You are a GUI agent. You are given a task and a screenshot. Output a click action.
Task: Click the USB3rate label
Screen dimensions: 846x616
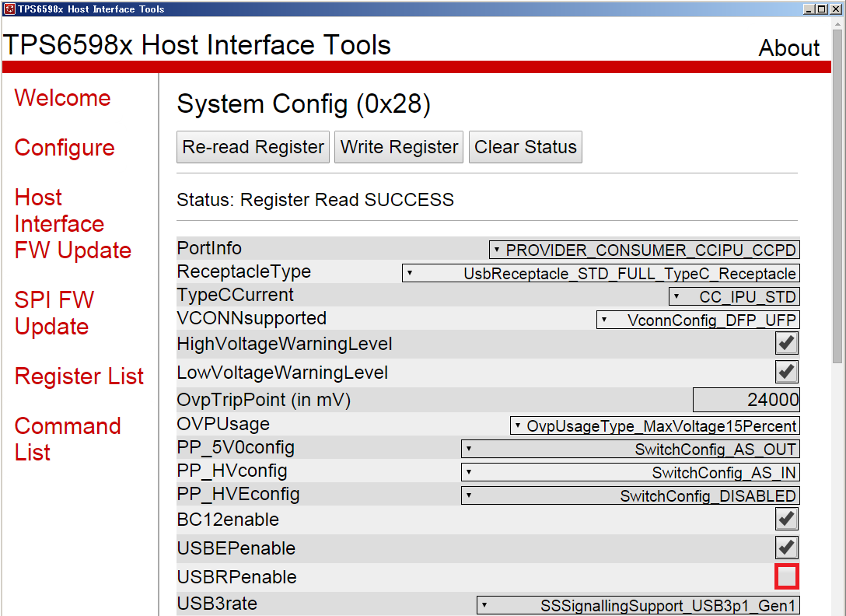(x=217, y=604)
